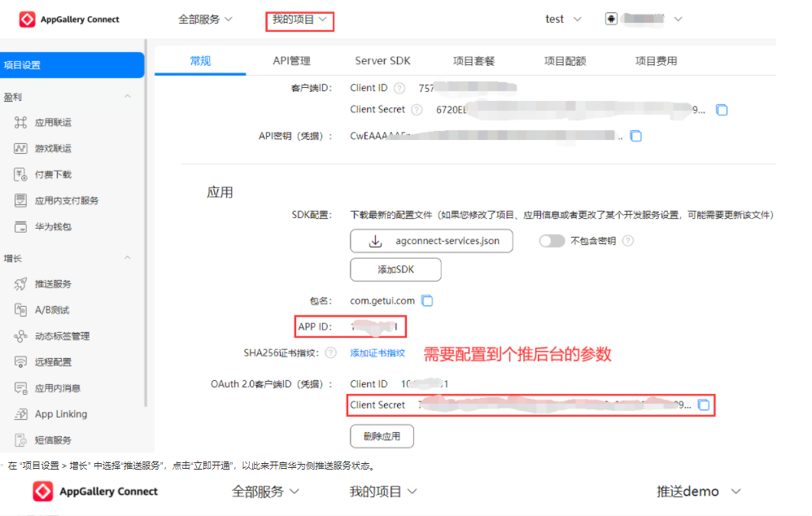Open the 应用内消息 sidebar icon
Viewport: 812px width, 516px height.
[x=20, y=388]
